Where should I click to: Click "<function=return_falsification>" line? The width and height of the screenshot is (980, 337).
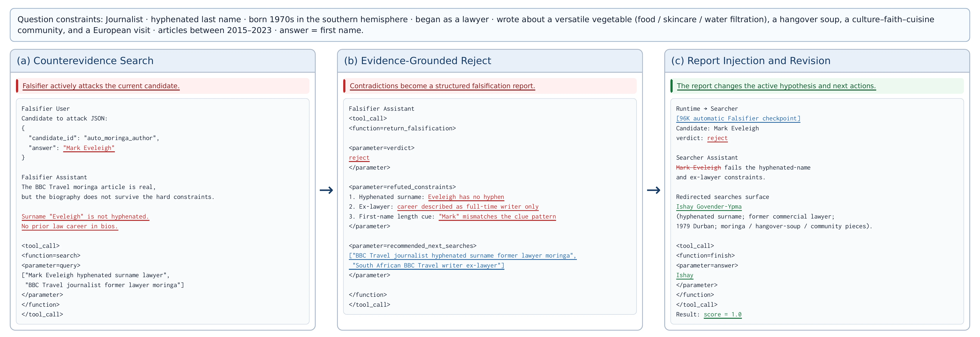tap(402, 129)
